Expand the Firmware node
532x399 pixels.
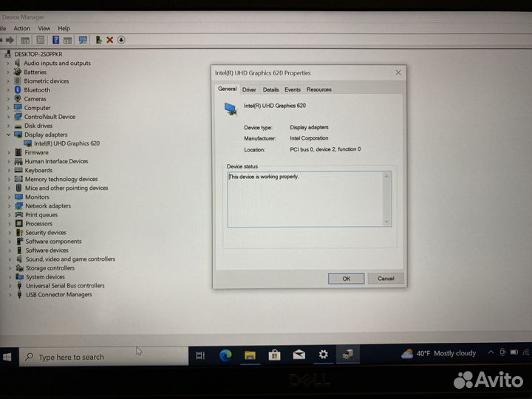click(9, 153)
